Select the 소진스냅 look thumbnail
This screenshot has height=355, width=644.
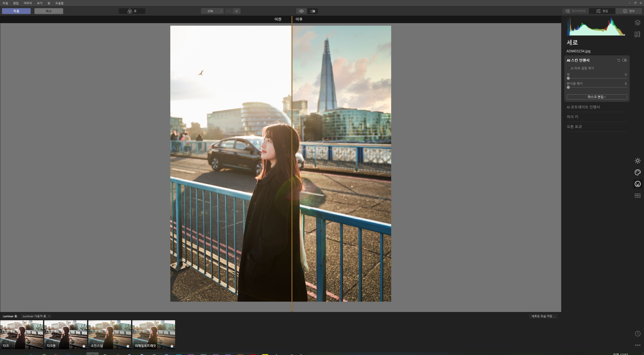(109, 334)
